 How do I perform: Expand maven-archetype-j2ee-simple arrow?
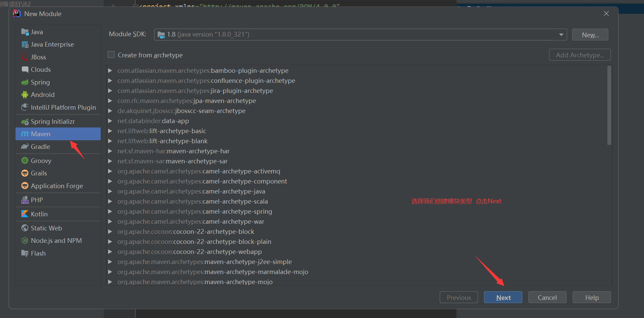(x=110, y=262)
